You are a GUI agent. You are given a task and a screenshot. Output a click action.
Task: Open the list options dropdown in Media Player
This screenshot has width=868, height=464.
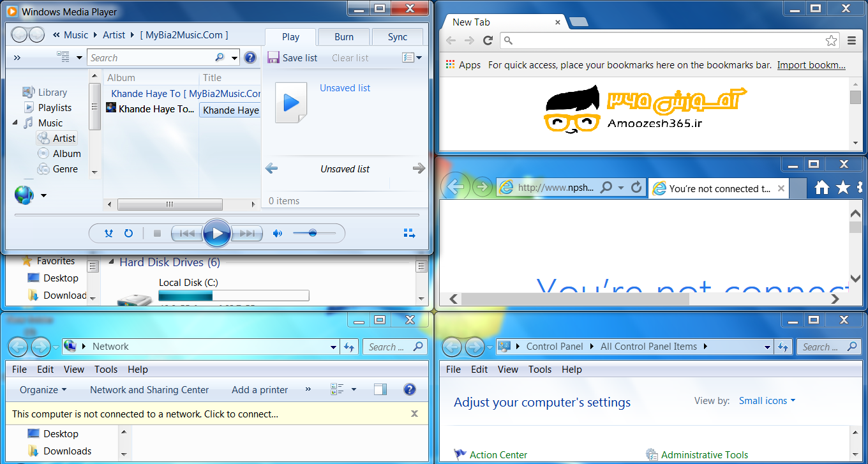point(412,57)
